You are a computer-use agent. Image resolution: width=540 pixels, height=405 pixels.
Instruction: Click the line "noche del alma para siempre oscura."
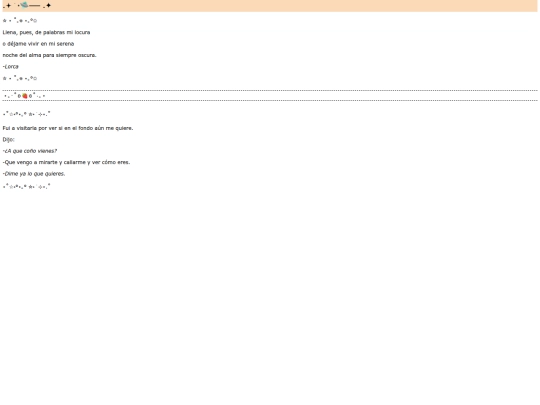[49, 55]
